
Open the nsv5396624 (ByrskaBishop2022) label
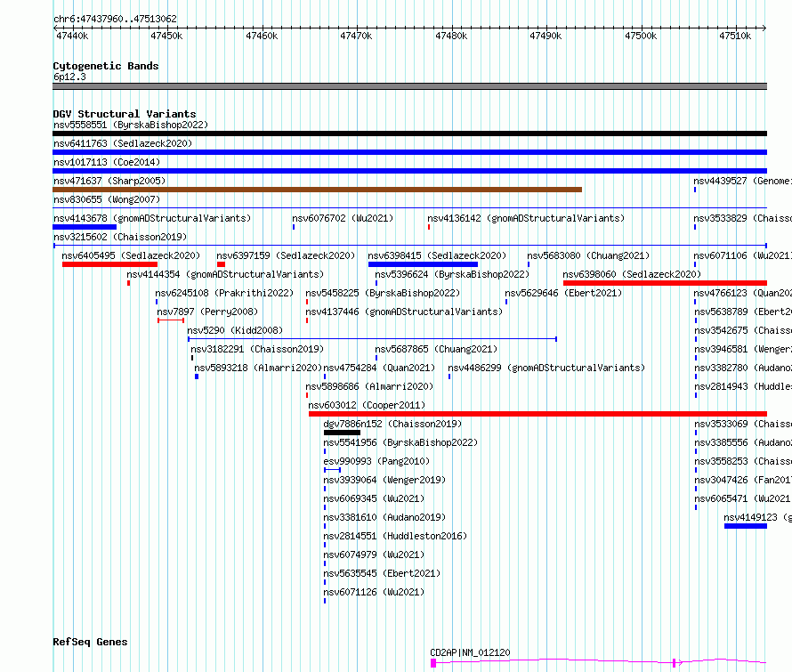[452, 274]
